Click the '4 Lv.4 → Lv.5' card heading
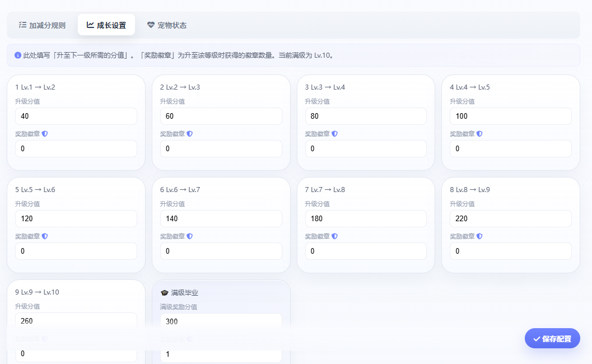 coord(470,87)
